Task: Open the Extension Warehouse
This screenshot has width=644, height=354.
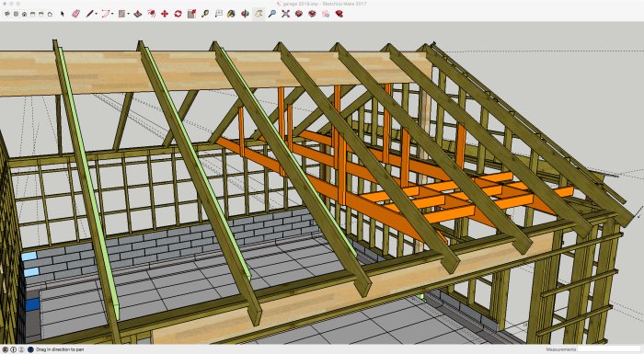Action: [312, 14]
